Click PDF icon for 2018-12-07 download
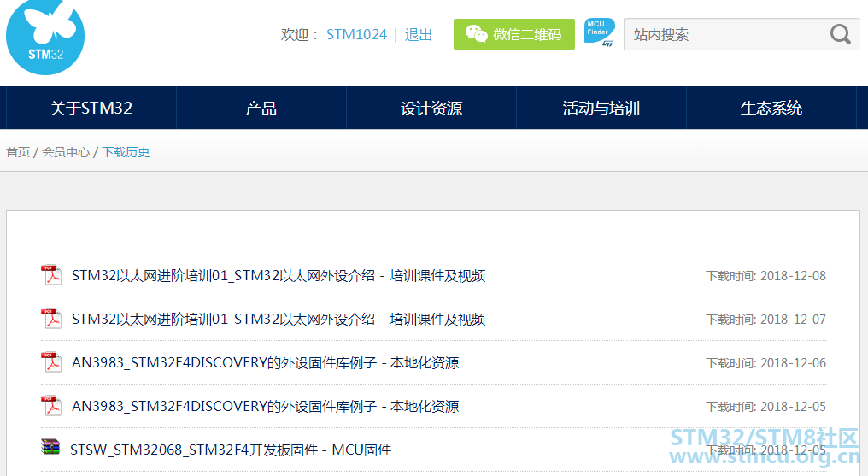This screenshot has height=476, width=868. point(51,319)
